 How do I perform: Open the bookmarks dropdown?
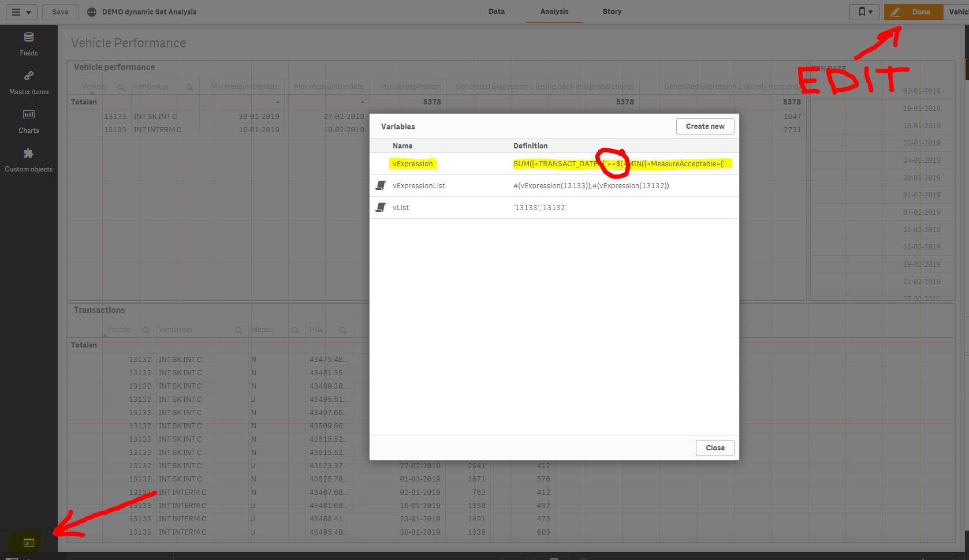click(864, 12)
